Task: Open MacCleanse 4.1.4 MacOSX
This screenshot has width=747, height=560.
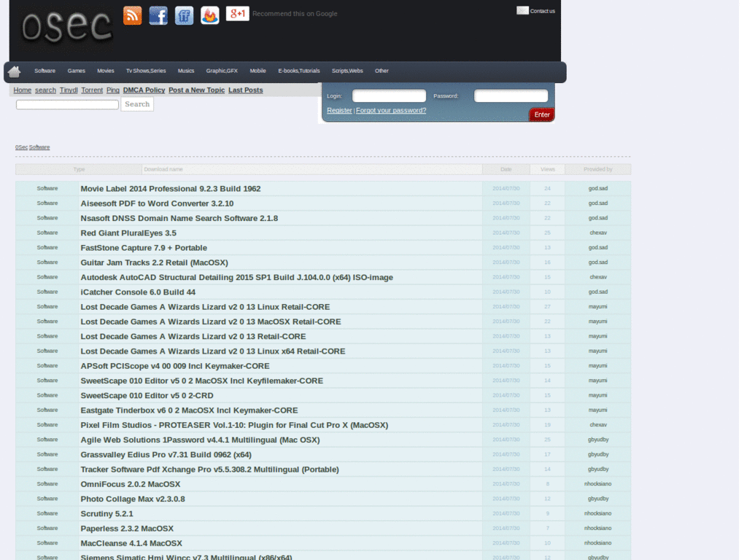Action: [131, 542]
